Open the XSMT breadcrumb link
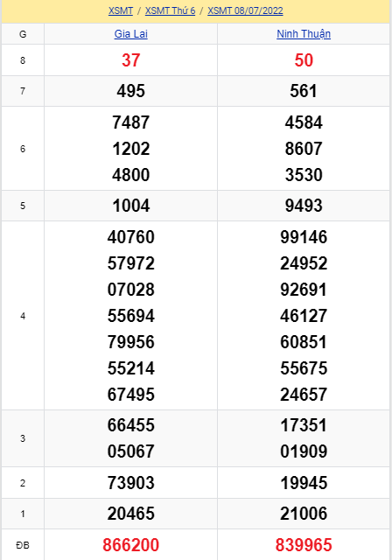The width and height of the screenshot is (392, 560). (121, 10)
